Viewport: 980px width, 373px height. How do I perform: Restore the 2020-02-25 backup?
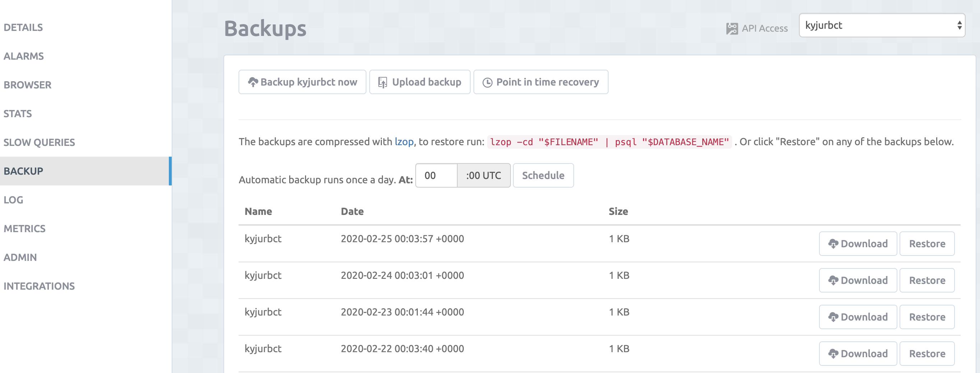point(927,244)
